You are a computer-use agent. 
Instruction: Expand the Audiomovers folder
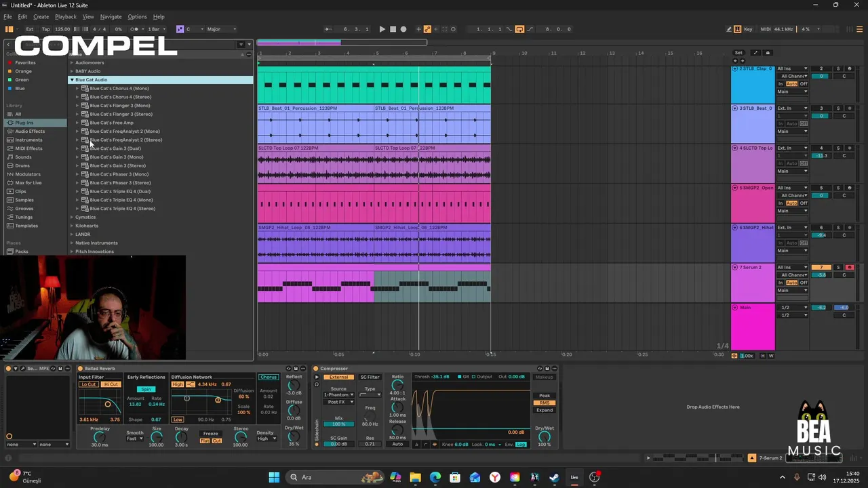coord(72,62)
